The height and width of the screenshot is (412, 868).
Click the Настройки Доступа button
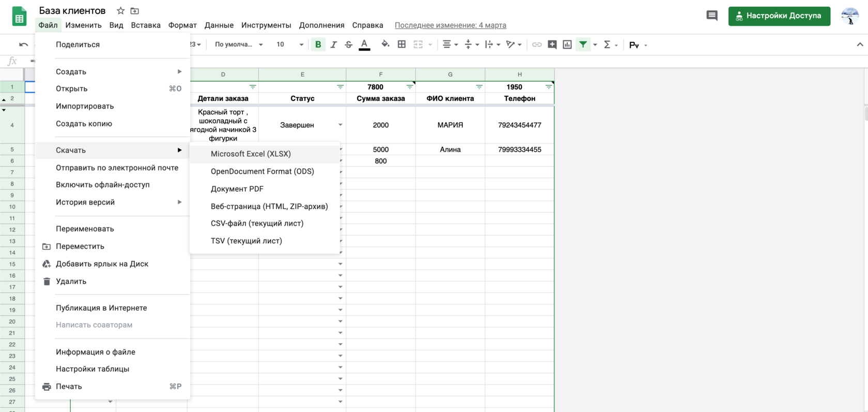pyautogui.click(x=779, y=16)
